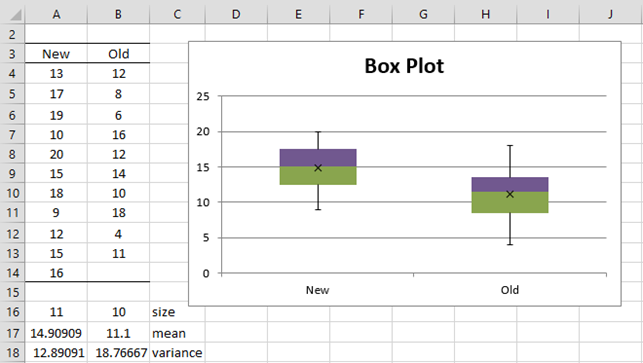Click the select-all corner triangle
This screenshot has width=643, height=363.
[x=15, y=15]
